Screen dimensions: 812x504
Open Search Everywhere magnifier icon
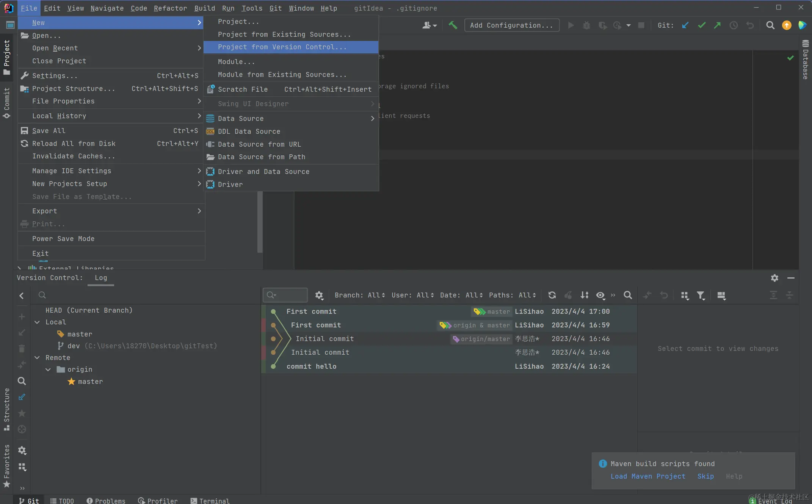[x=770, y=25]
